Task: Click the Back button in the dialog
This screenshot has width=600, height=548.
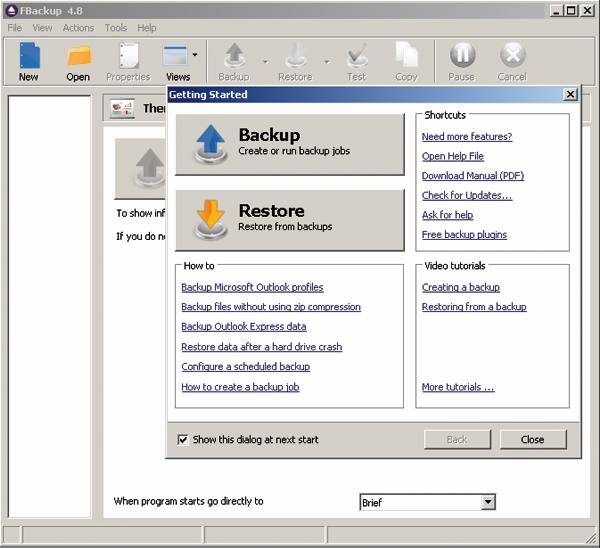Action: 457,439
